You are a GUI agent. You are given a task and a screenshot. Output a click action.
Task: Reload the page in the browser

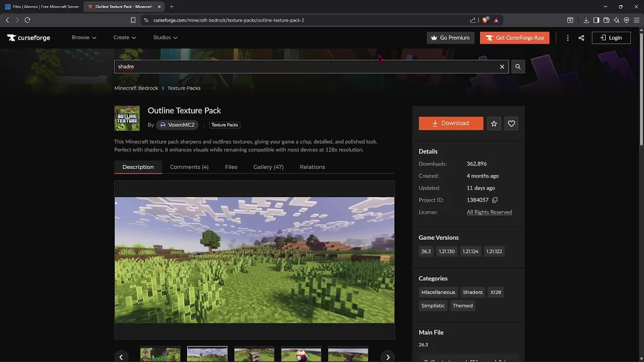pyautogui.click(x=27, y=20)
